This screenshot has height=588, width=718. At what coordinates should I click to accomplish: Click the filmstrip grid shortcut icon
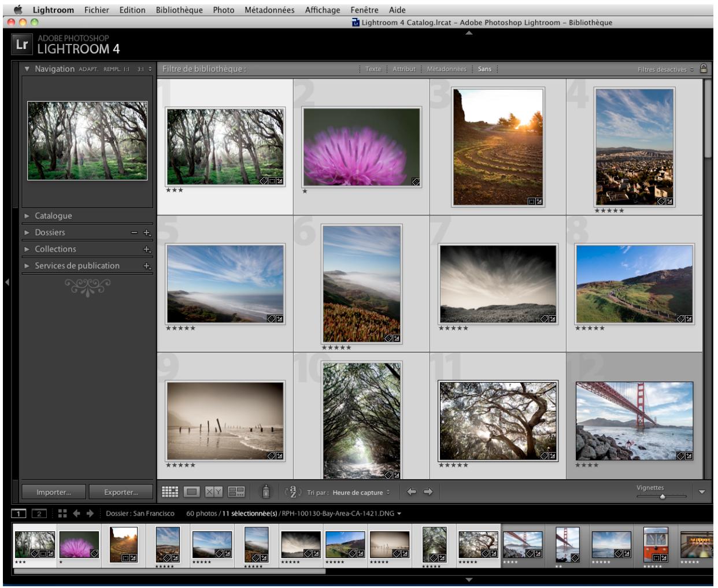click(x=62, y=513)
